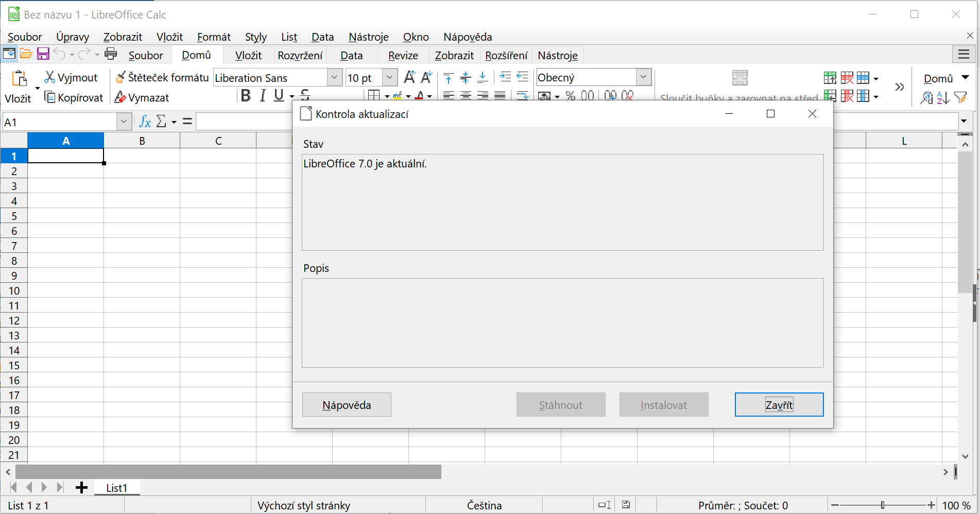Add a new sheet with the plus icon
Screen dimensions: 980x514
81,487
